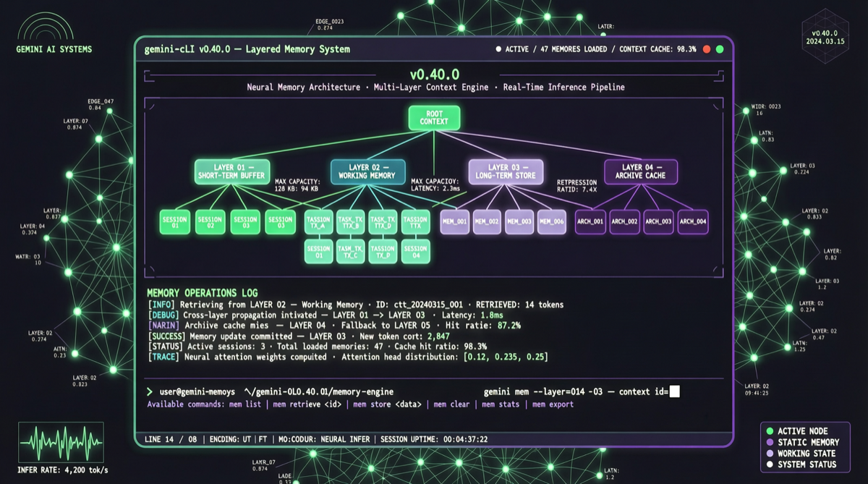Select the TASSION TTX node

(415, 222)
